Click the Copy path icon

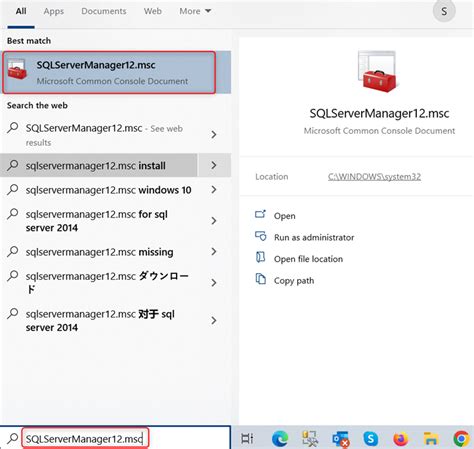tap(261, 279)
